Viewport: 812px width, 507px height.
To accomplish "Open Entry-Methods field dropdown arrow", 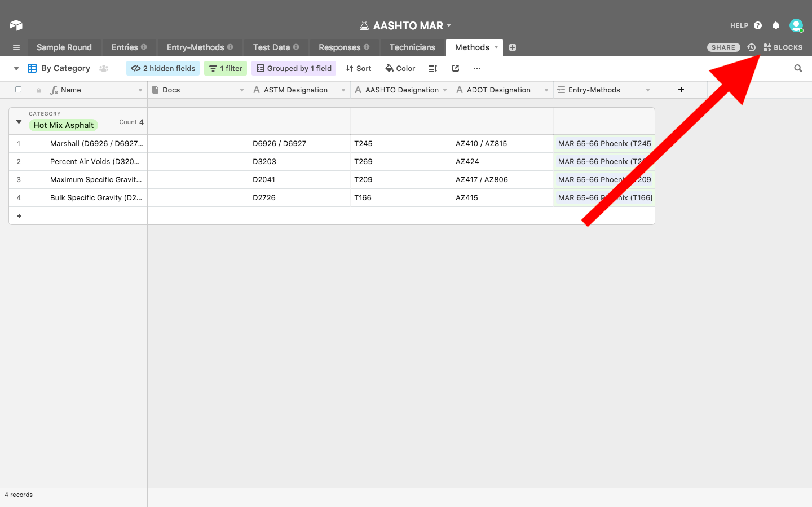I will coord(648,90).
